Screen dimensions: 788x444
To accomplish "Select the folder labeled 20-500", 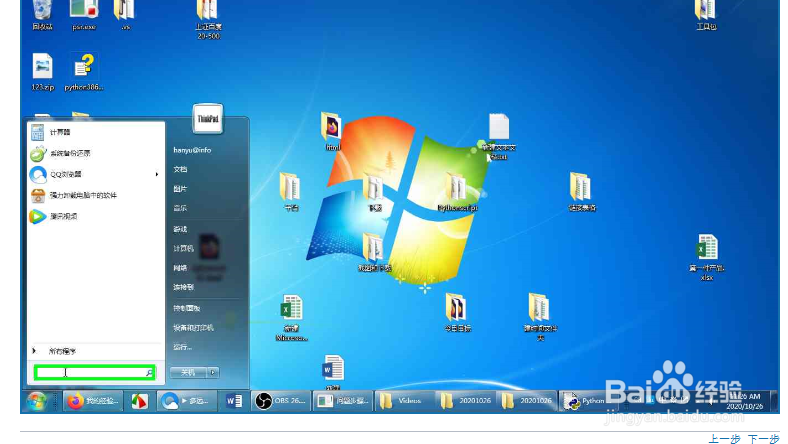I will click(x=208, y=20).
